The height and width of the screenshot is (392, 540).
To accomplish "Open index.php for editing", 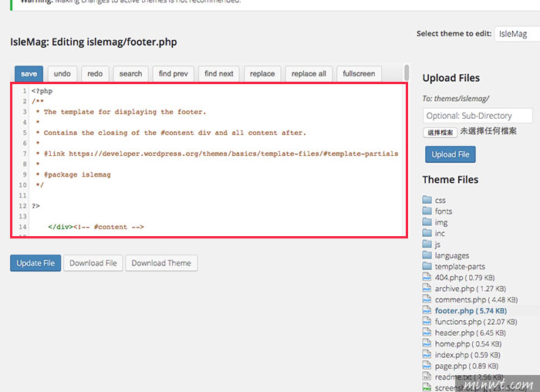I will [467, 355].
